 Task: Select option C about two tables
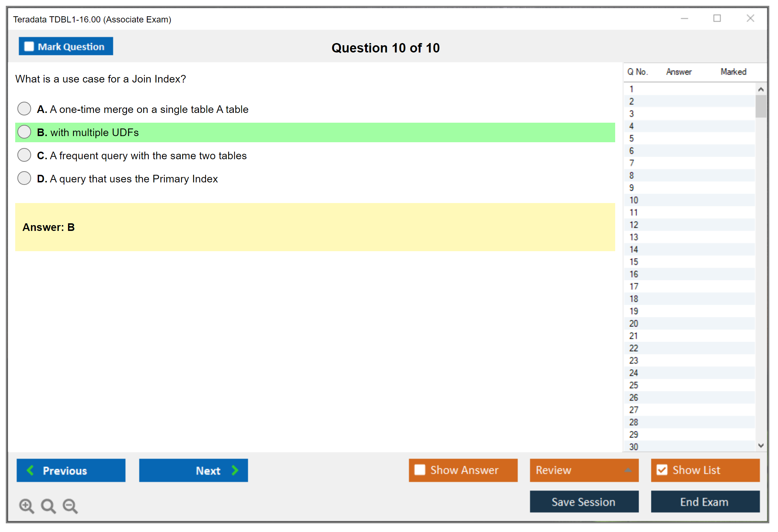coord(24,155)
